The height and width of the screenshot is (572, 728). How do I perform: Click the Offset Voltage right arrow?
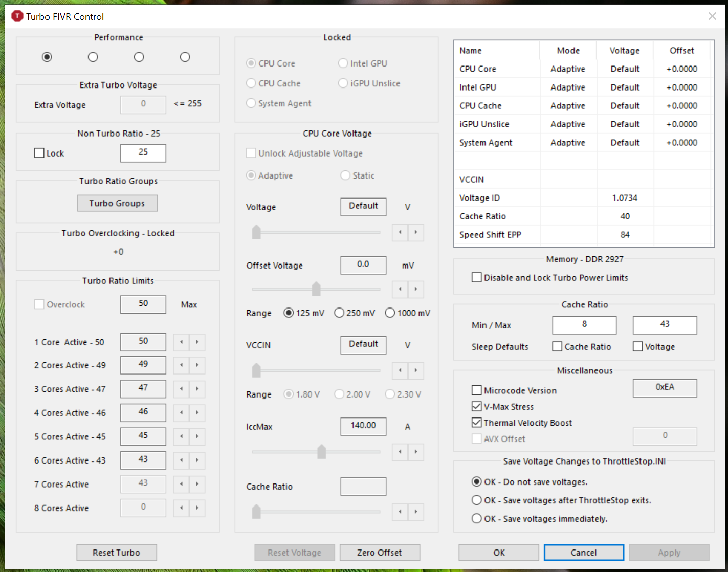click(x=416, y=289)
